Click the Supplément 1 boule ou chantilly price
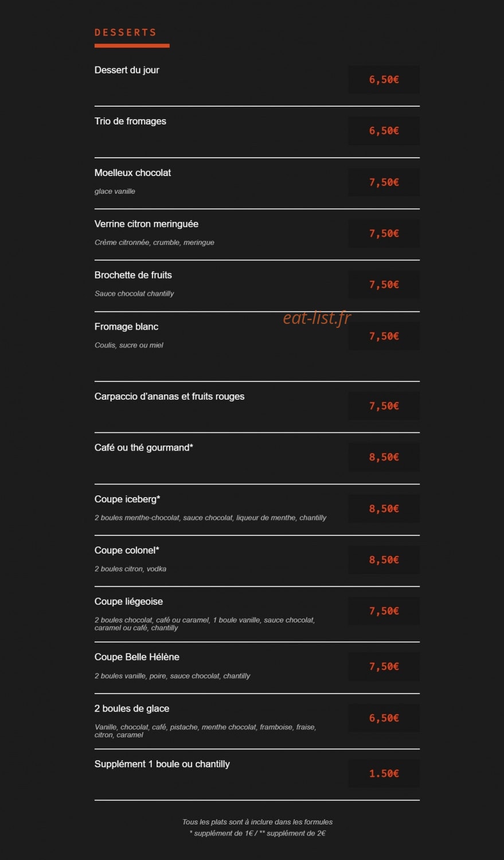Viewport: 504px width, 860px height. click(384, 773)
